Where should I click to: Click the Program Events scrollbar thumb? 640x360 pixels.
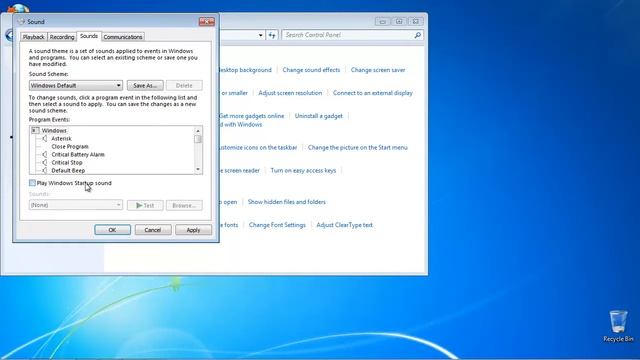(x=198, y=139)
